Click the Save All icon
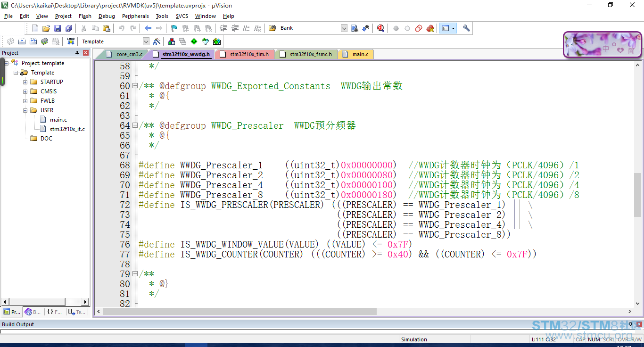The height and width of the screenshot is (347, 644). 68,28
